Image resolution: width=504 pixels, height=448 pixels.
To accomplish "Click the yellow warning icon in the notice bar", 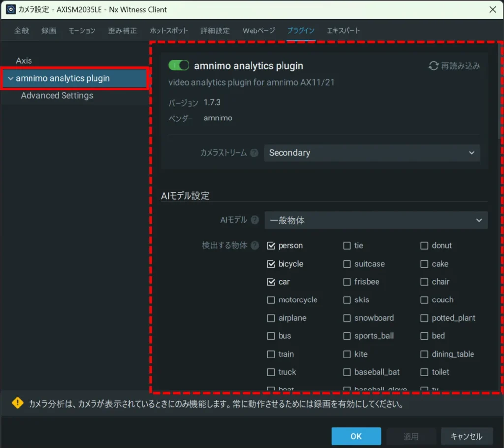I will [x=18, y=404].
